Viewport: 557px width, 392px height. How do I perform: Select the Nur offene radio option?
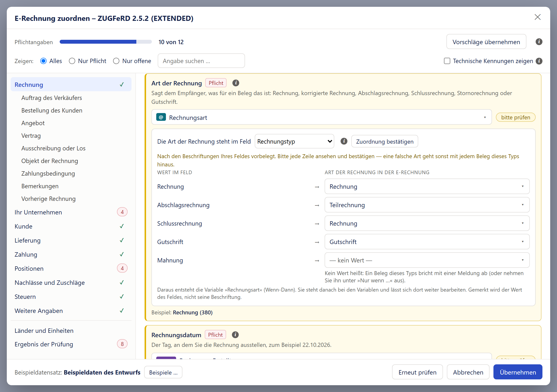(x=116, y=61)
